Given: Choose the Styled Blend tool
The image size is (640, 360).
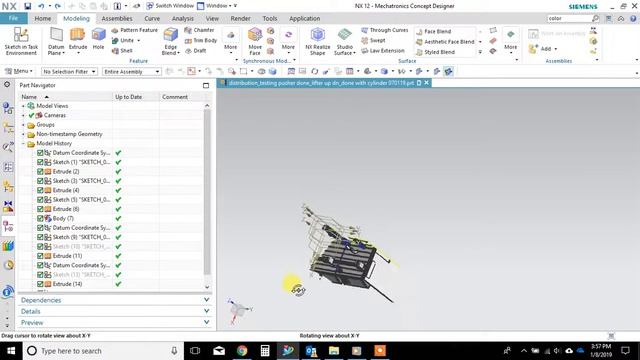Looking at the screenshot, I should [x=435, y=52].
